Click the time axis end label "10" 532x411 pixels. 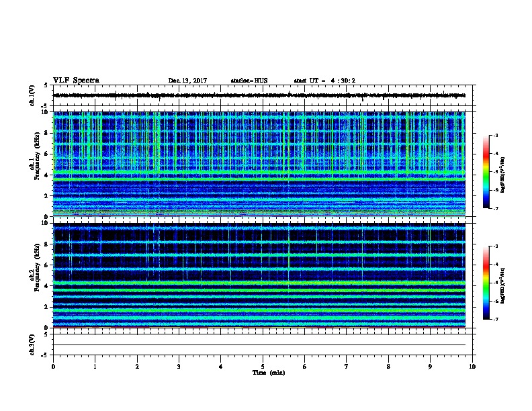click(472, 367)
